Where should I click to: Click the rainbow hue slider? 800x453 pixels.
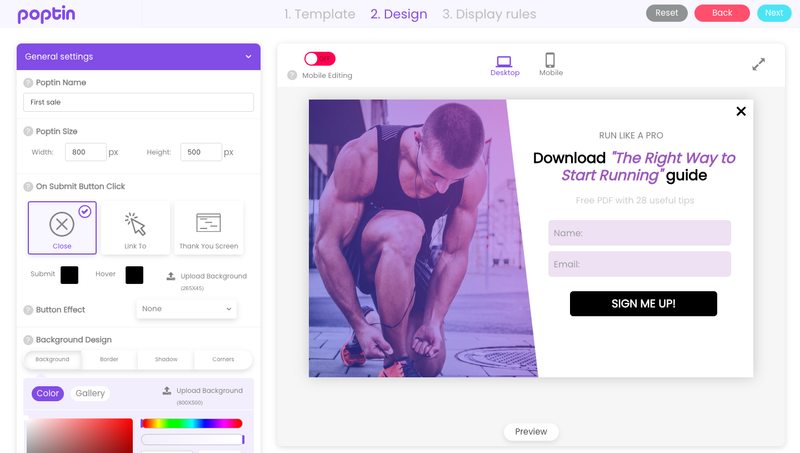[192, 423]
